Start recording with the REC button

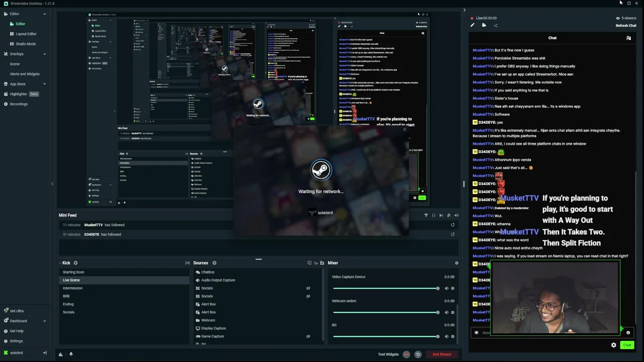[x=407, y=354]
